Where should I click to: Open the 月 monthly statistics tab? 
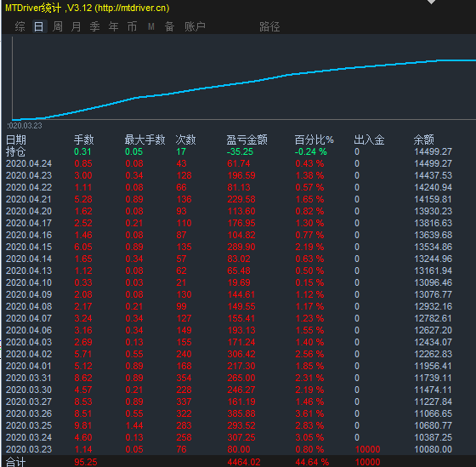76,26
